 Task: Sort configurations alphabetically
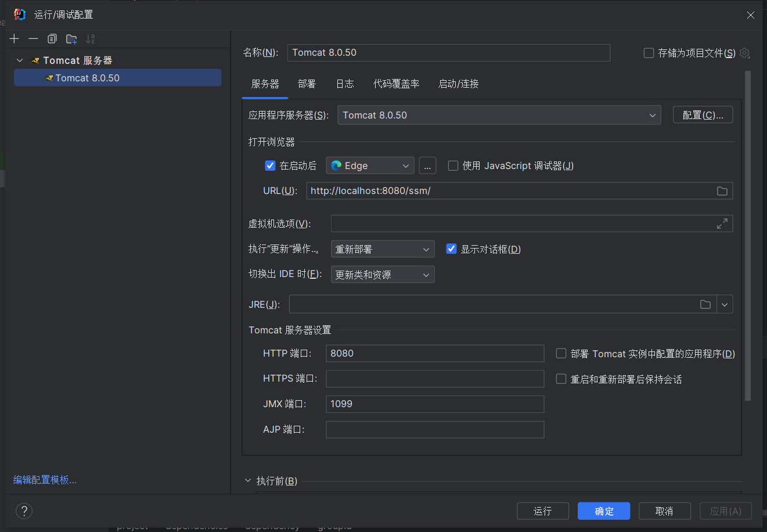pyautogui.click(x=90, y=39)
